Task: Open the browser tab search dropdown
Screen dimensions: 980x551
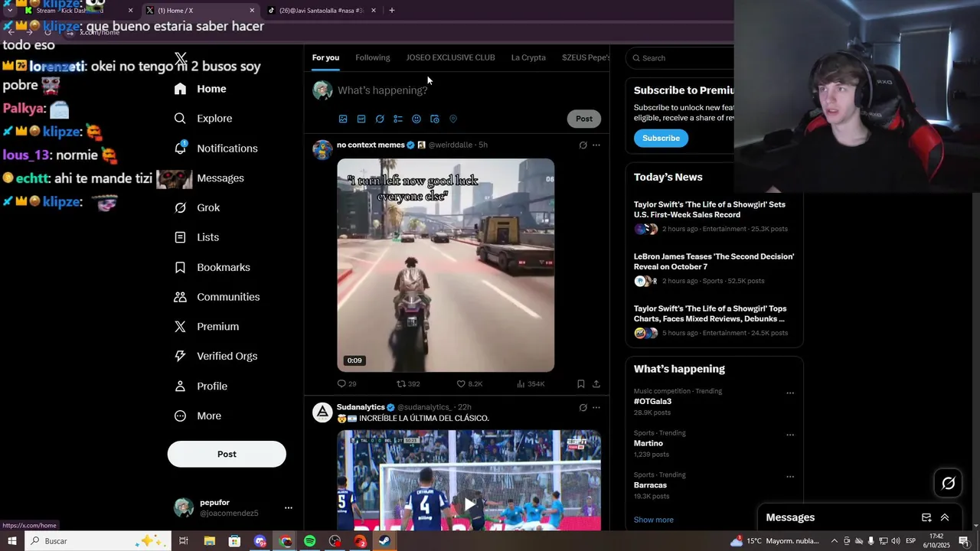Action: coord(10,11)
